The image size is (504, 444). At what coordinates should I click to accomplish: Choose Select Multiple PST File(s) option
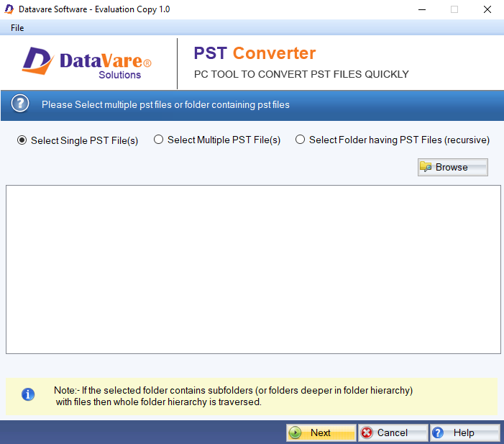click(217, 140)
